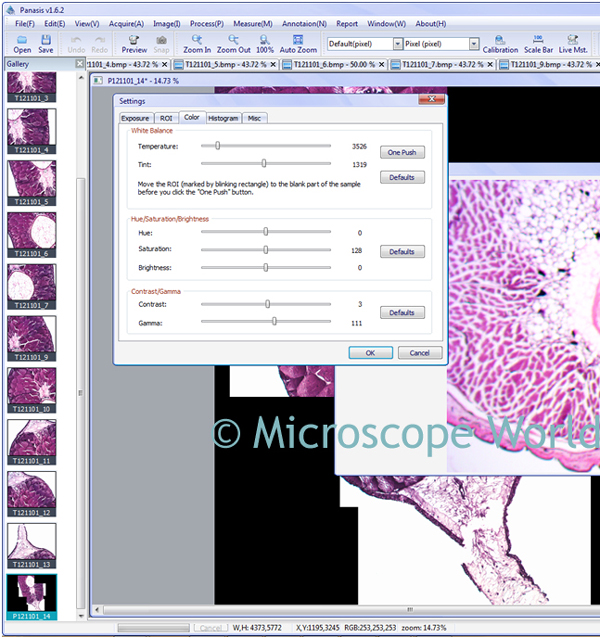Open the View(V) menu
This screenshot has width=600, height=637.
pyautogui.click(x=87, y=24)
